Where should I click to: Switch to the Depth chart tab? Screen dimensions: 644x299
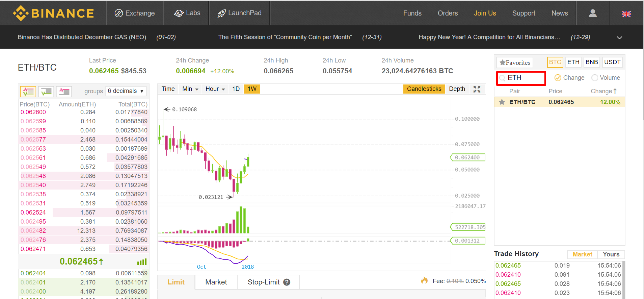(x=457, y=89)
